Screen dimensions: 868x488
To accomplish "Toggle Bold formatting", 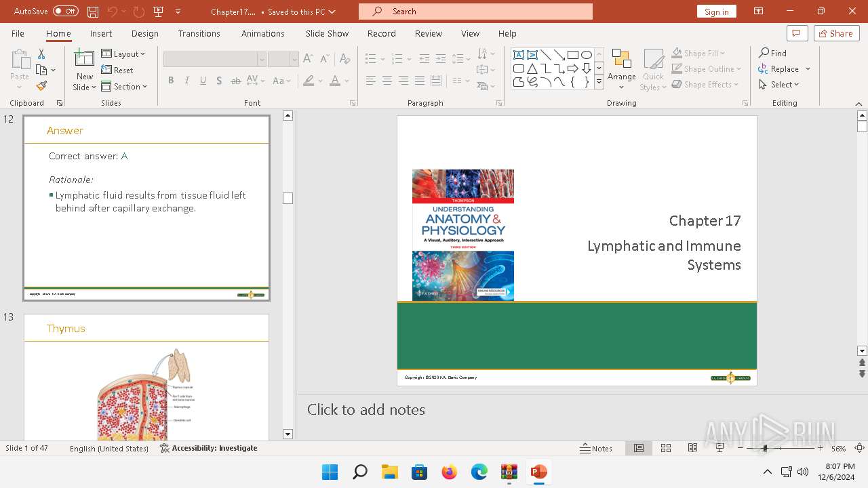I will (171, 81).
